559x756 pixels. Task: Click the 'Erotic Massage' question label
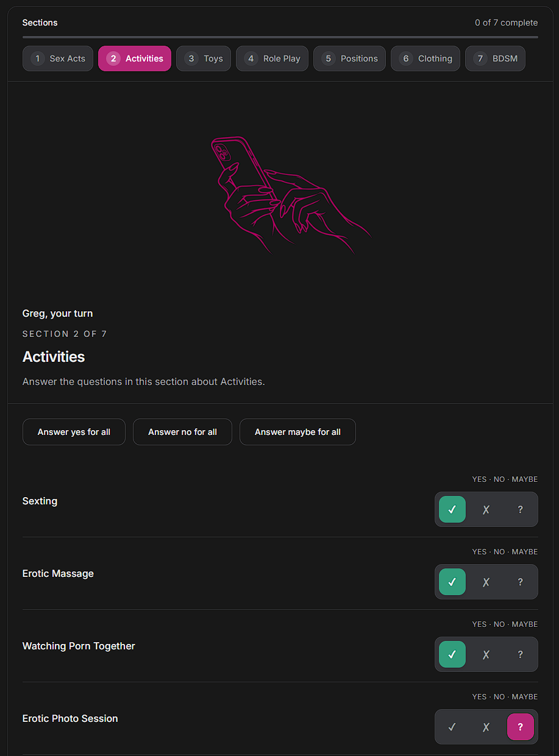[58, 574]
